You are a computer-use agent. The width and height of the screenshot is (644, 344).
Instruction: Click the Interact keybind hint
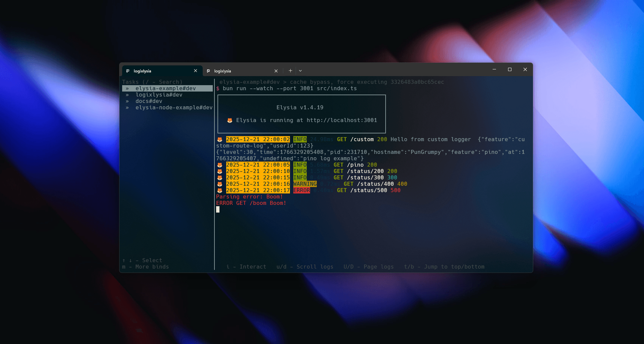point(246,267)
